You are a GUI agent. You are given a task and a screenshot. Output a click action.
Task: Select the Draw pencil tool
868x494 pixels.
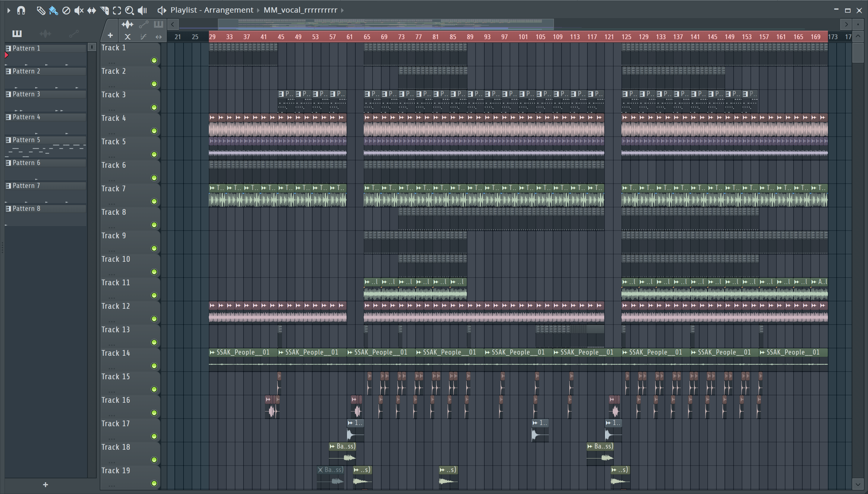[x=41, y=11]
